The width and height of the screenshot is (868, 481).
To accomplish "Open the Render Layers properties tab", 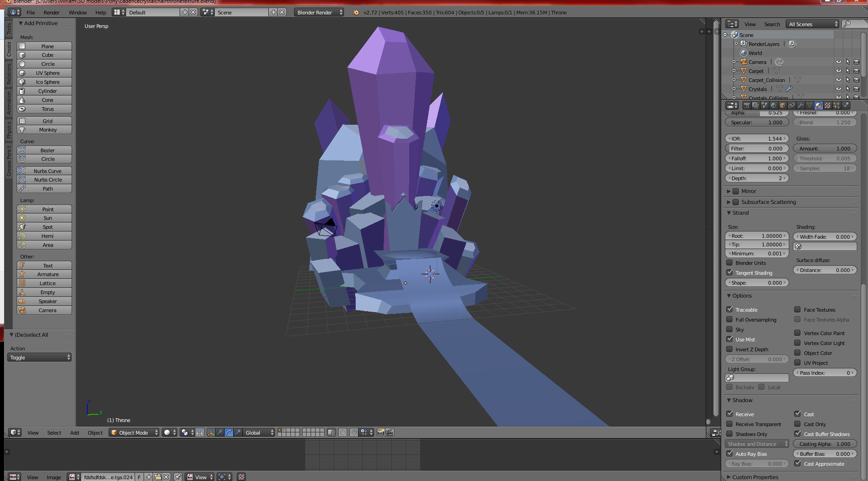I will [x=755, y=105].
